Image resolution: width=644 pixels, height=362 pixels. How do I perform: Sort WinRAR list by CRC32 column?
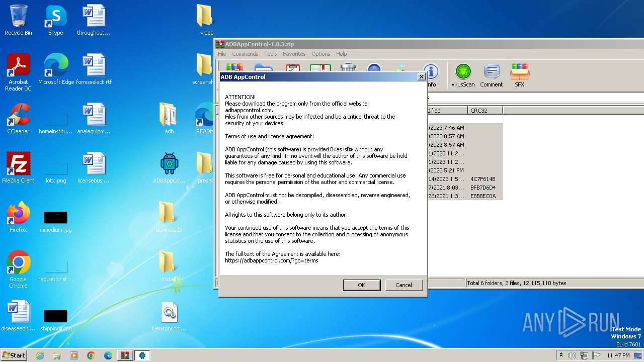click(485, 111)
